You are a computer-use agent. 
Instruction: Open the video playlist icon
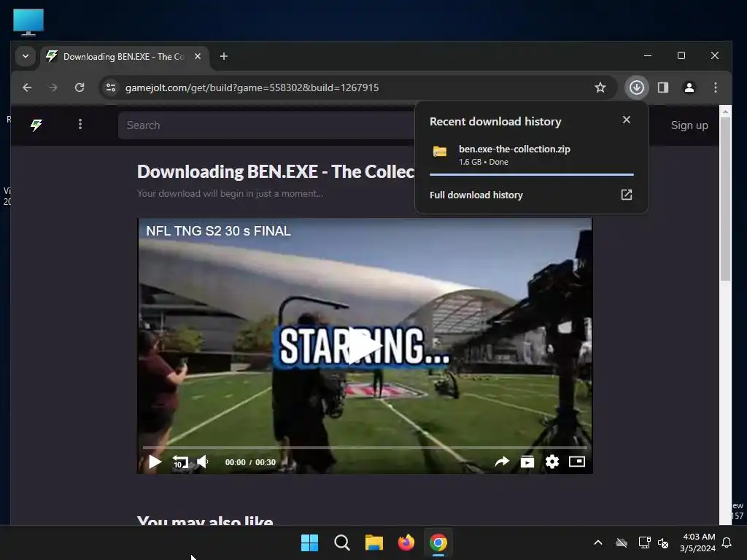tap(527, 462)
